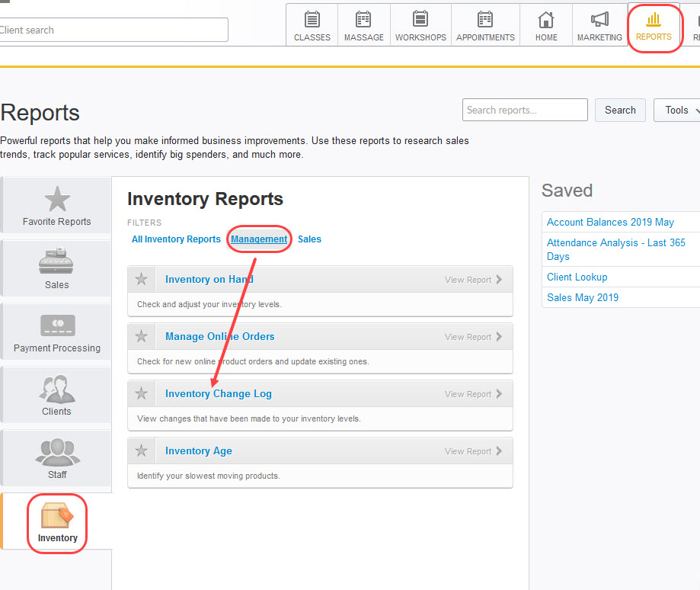Click View Report arrow for Inventory Change Log

coord(499,394)
